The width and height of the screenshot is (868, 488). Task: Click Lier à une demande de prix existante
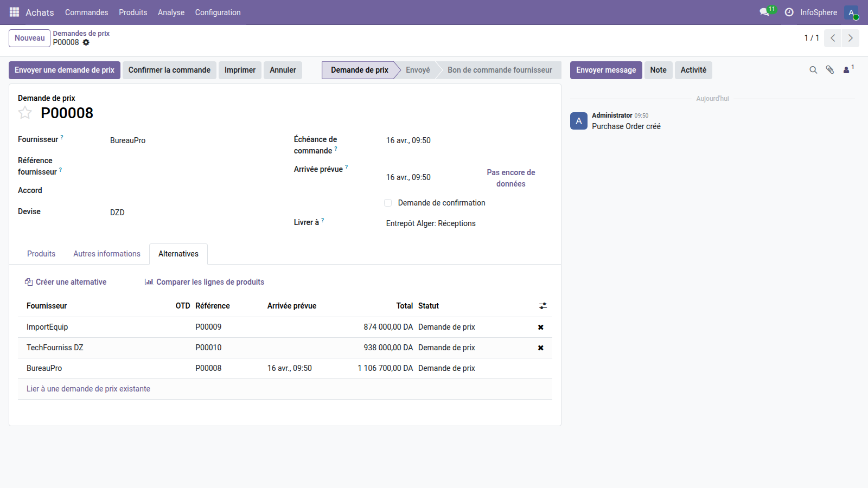88,389
